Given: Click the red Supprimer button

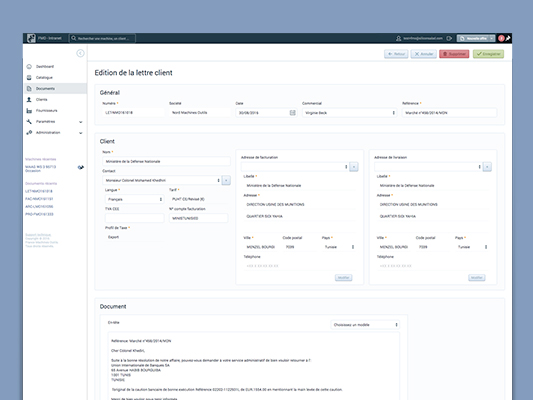Looking at the screenshot, I should click(454, 54).
